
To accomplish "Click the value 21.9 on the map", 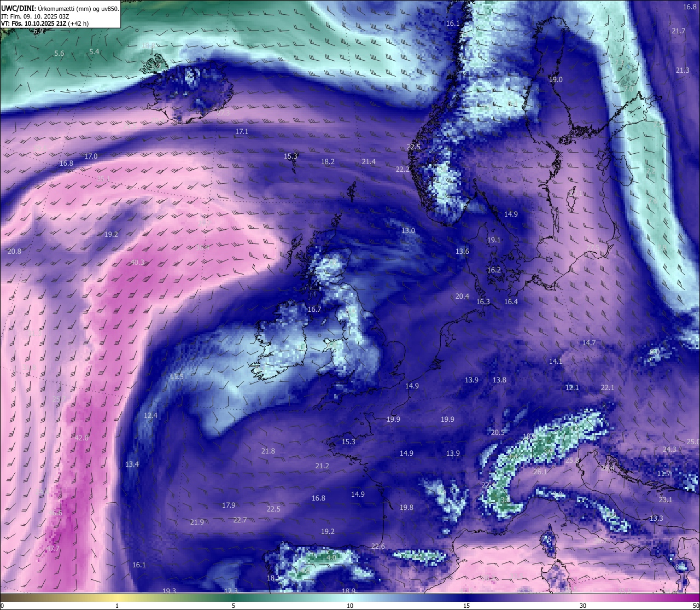I will pos(197,522).
